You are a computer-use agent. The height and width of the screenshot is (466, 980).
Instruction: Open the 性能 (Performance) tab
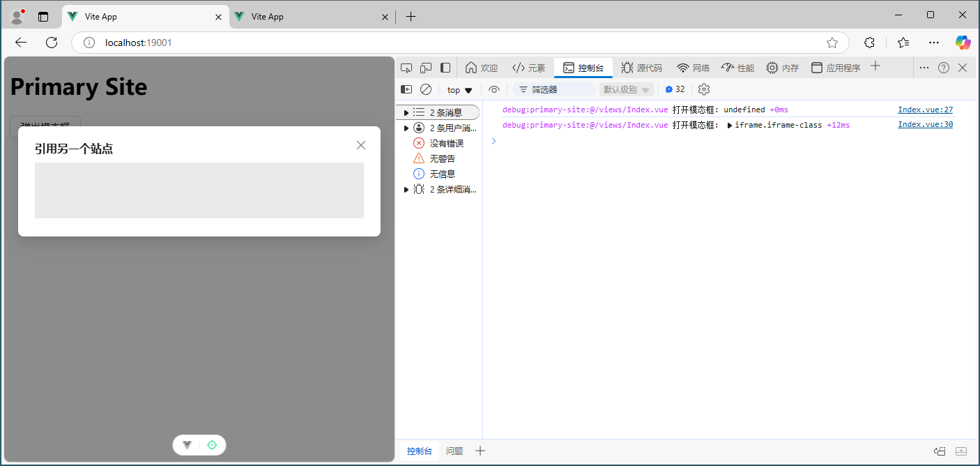tap(737, 68)
